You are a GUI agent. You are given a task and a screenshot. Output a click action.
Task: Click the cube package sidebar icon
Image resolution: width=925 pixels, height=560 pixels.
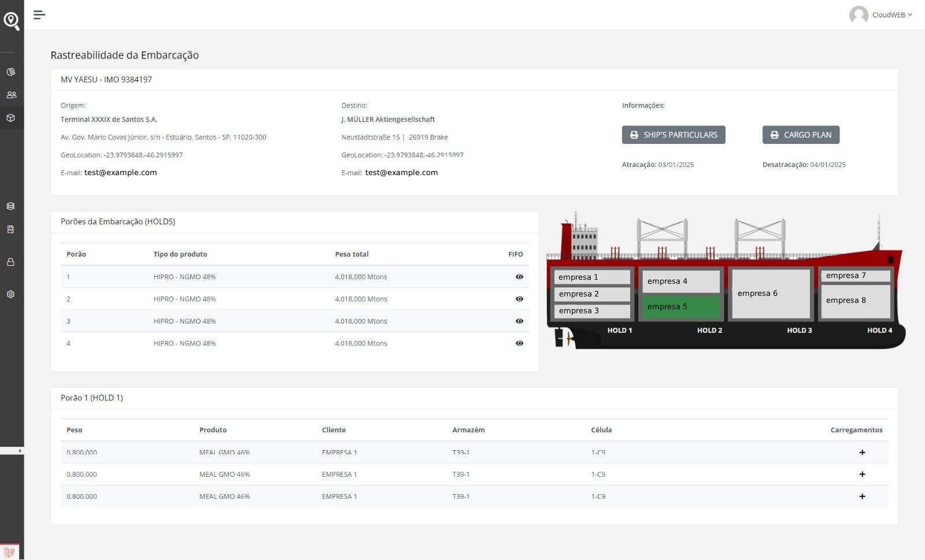[x=11, y=118]
